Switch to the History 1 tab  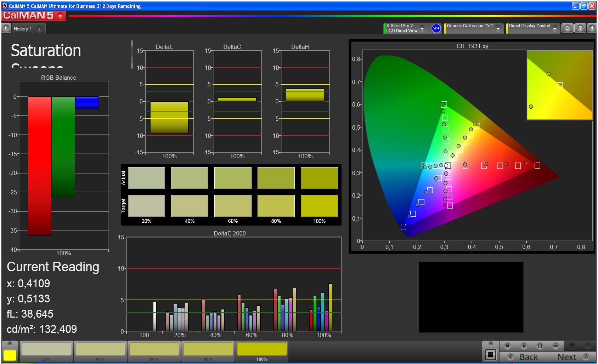tap(23, 29)
